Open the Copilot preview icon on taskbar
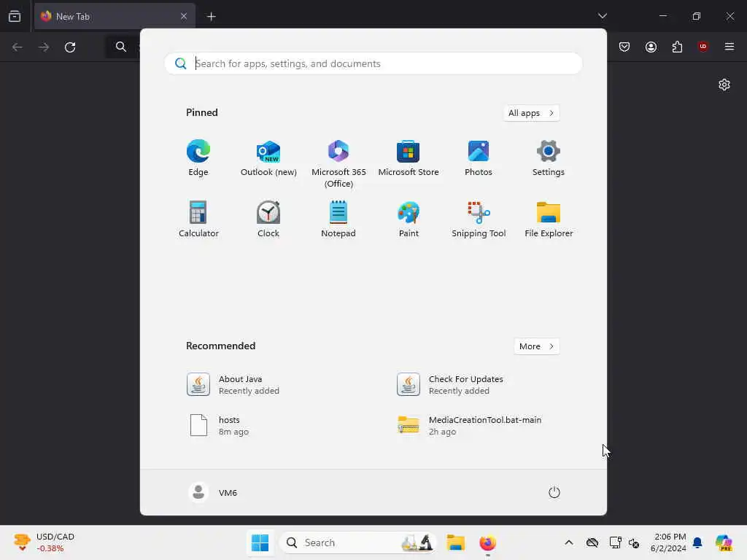747x560 pixels. 724,542
